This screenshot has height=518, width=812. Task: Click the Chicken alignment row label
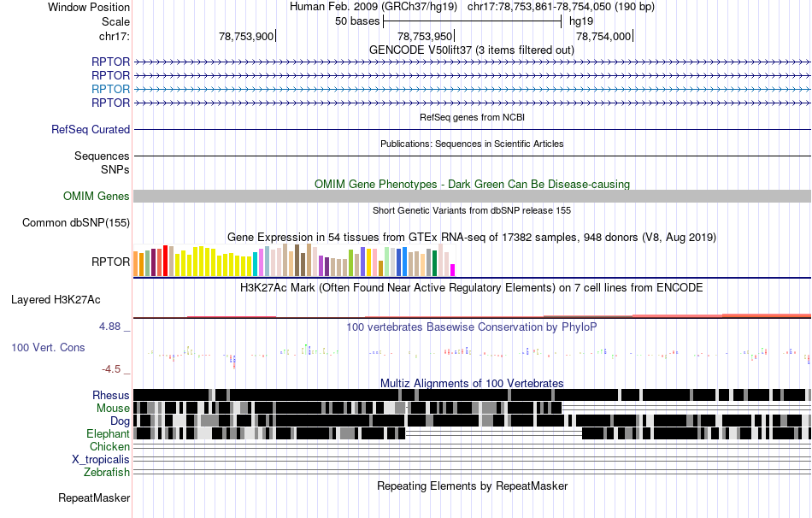(x=109, y=446)
